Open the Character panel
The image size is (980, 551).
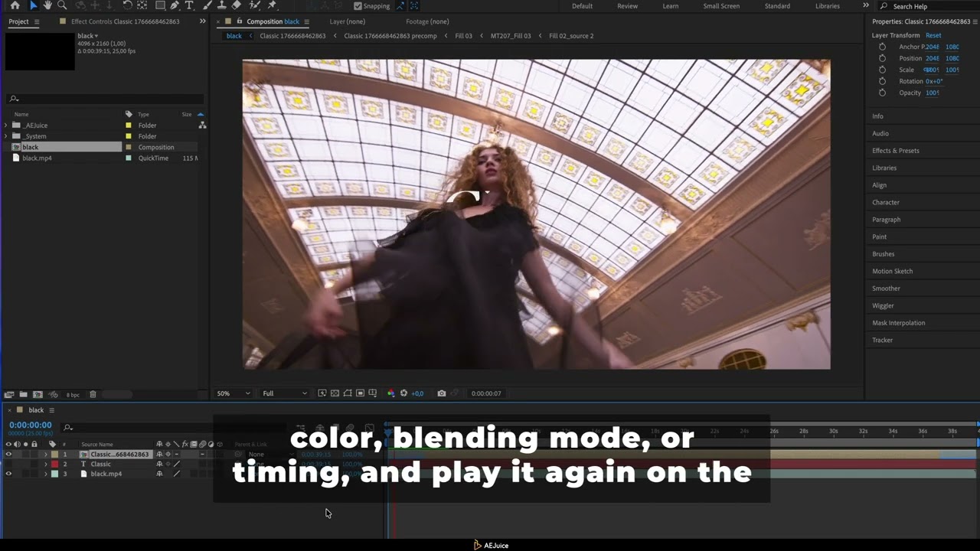pos(885,202)
